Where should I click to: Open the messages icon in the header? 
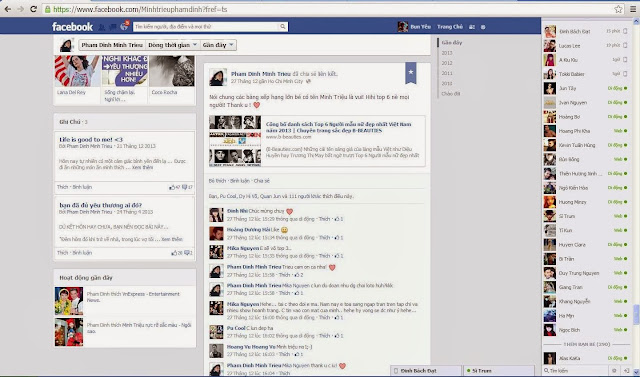113,27
